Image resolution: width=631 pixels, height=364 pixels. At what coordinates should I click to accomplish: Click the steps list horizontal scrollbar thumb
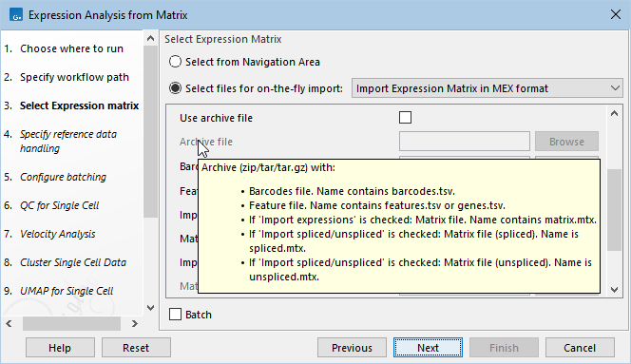coord(71,323)
